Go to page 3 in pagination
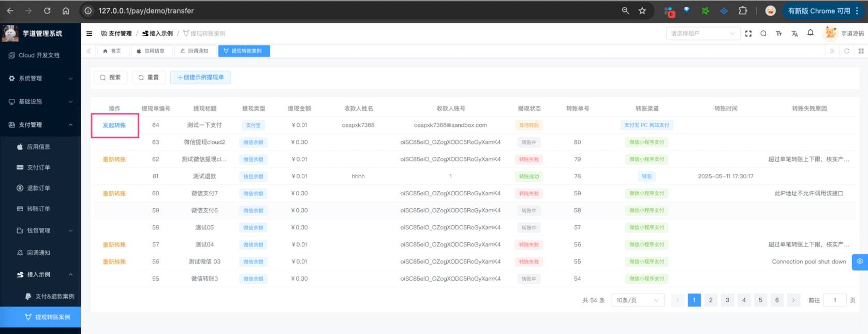This screenshot has width=868, height=334. (727, 300)
